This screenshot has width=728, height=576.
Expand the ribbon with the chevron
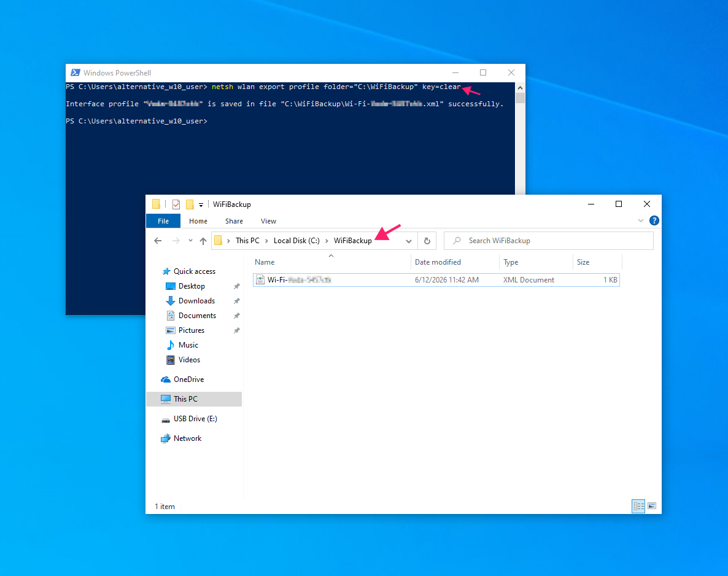[641, 220]
